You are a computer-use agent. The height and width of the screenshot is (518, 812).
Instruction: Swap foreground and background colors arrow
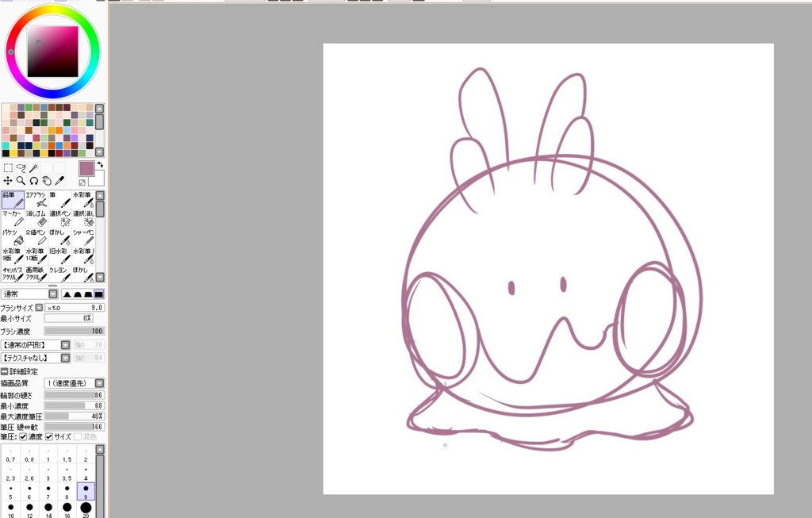(x=100, y=164)
